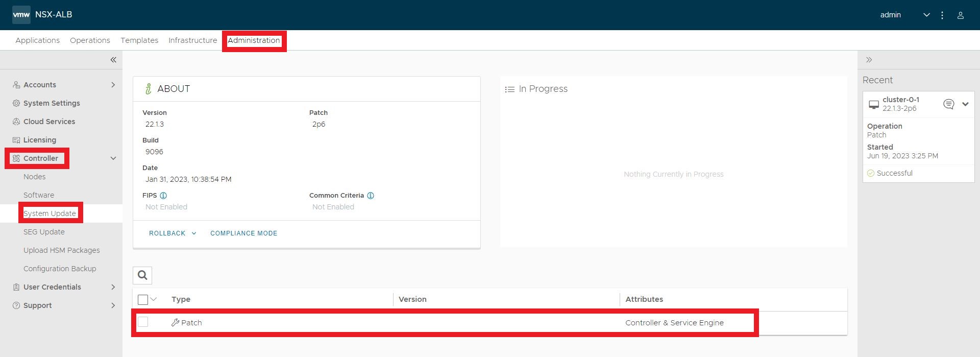Sort by the Attributes column header
The height and width of the screenshot is (357, 980).
(x=644, y=299)
